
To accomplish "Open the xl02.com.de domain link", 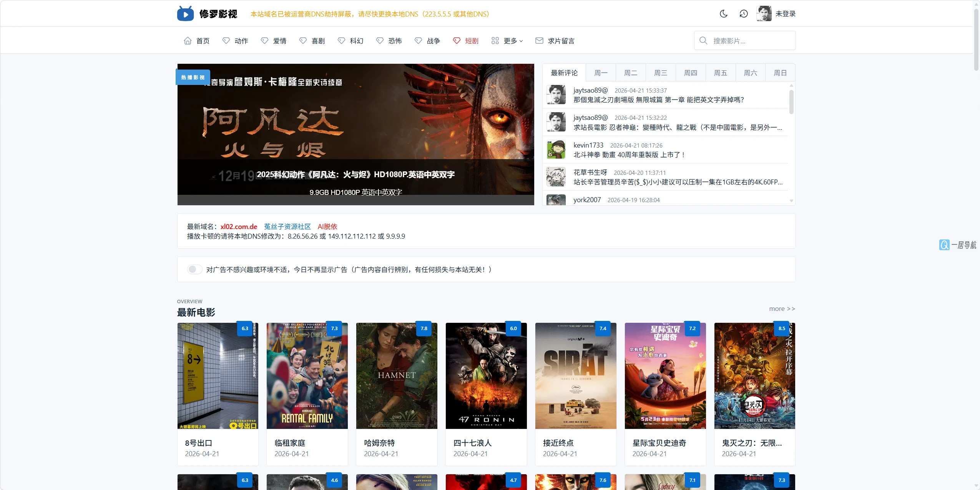I will (239, 226).
